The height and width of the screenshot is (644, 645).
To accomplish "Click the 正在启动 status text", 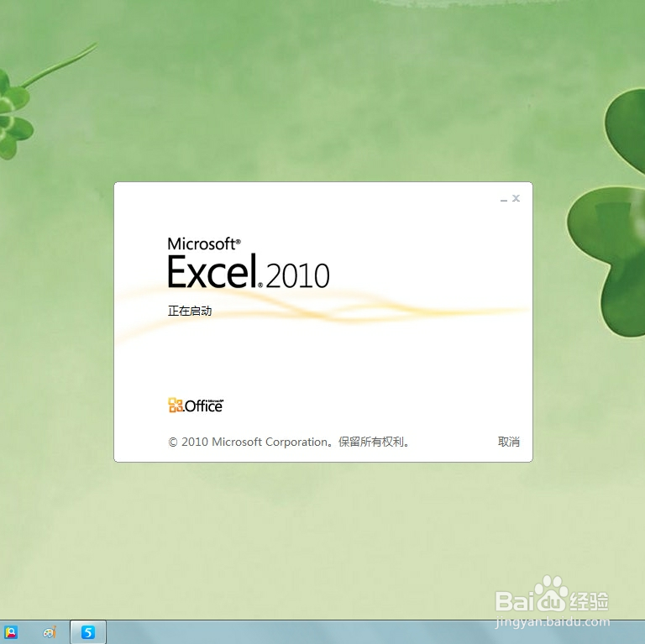I will pos(190,311).
